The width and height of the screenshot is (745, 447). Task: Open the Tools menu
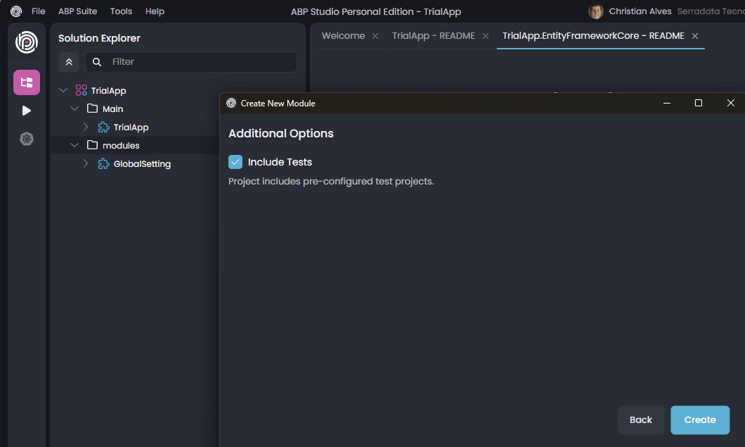click(x=121, y=12)
